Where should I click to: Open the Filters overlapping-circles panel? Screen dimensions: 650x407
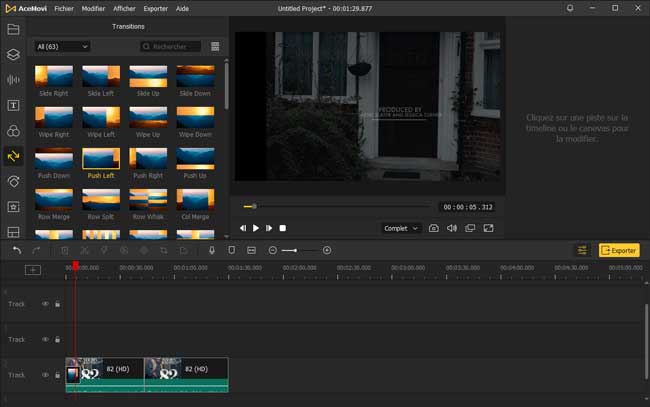click(13, 131)
